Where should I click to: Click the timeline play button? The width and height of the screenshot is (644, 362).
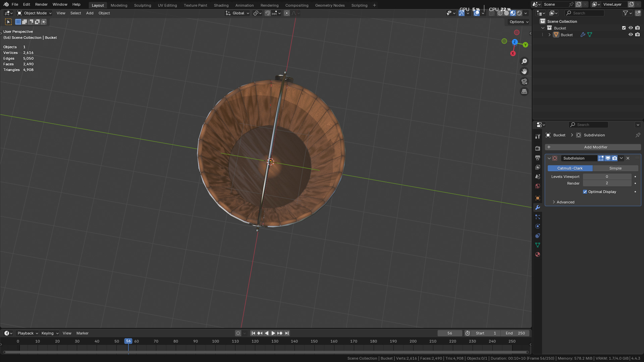[273, 333]
